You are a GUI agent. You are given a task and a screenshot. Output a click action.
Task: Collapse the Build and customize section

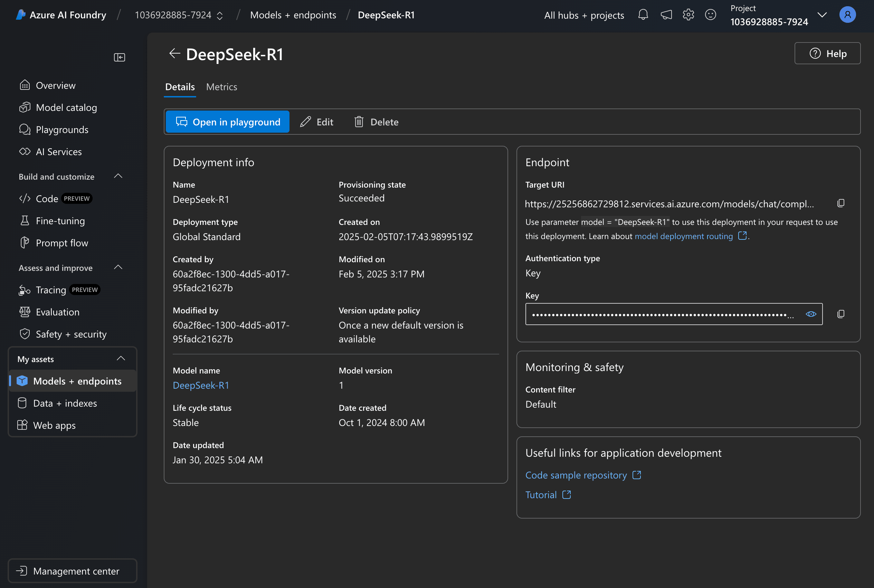pyautogui.click(x=118, y=176)
